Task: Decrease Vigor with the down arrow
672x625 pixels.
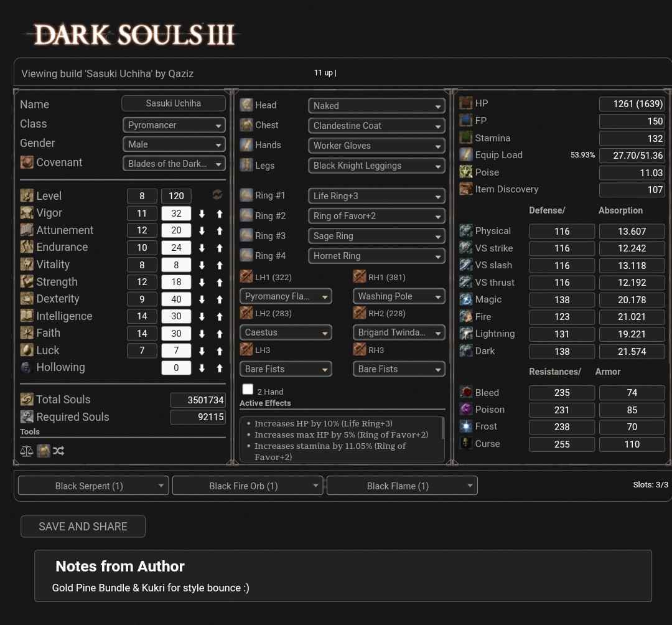Action: point(202,214)
